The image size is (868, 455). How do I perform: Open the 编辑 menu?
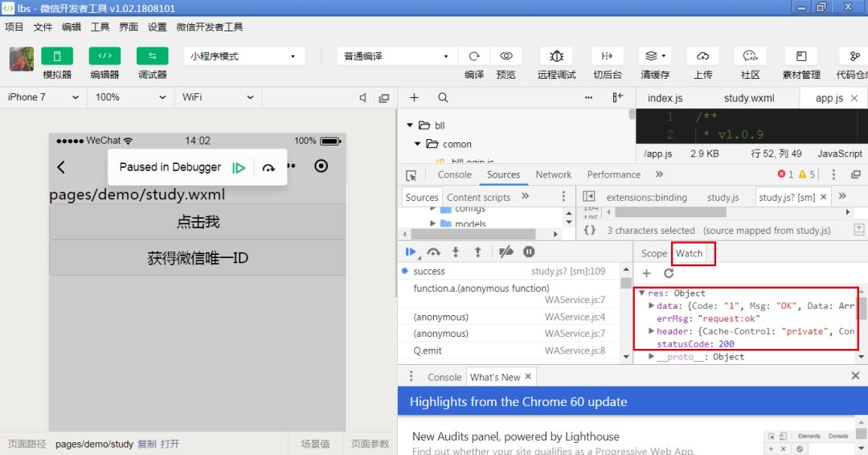pos(72,27)
